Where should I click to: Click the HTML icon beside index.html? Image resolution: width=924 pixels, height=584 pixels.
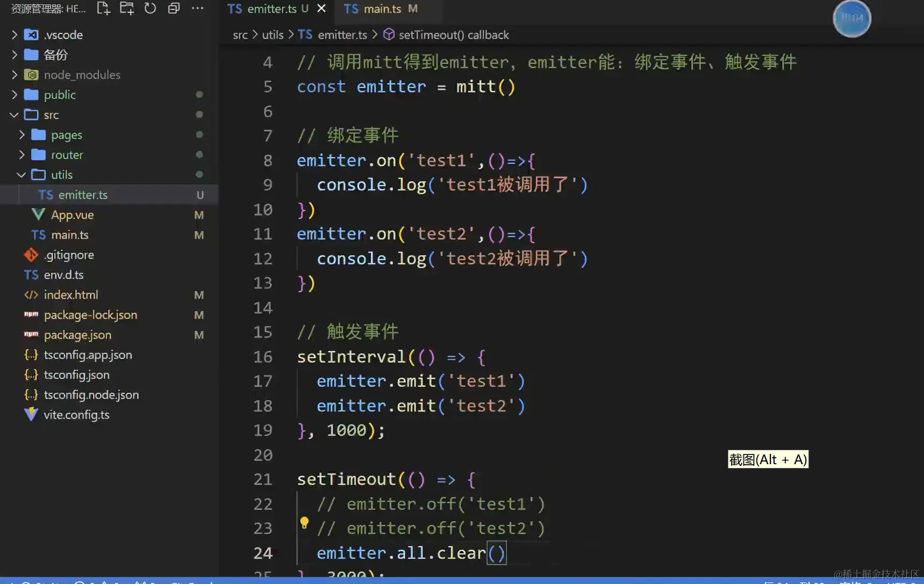click(31, 295)
